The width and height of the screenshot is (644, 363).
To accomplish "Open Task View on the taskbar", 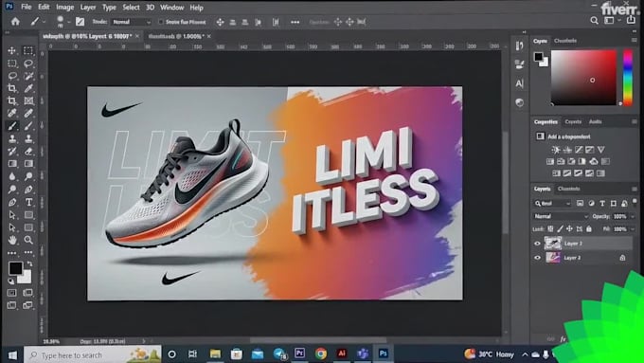I will click(x=192, y=354).
